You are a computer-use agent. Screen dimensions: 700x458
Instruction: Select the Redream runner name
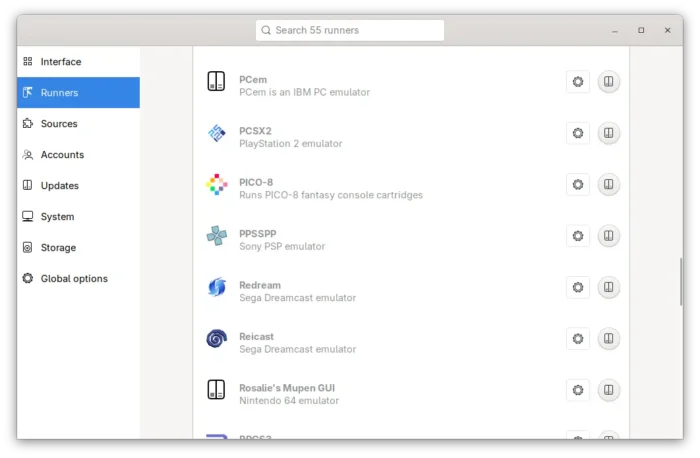[x=260, y=285]
